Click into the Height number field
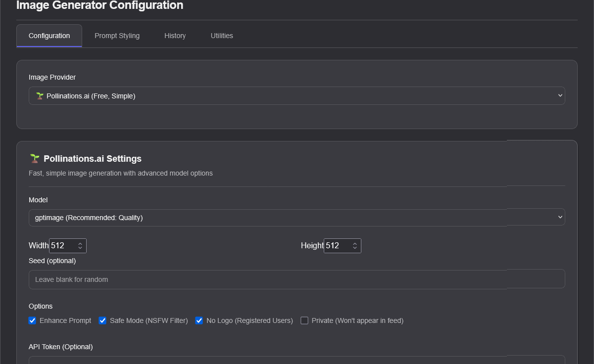Image resolution: width=594 pixels, height=364 pixels. tap(337, 246)
